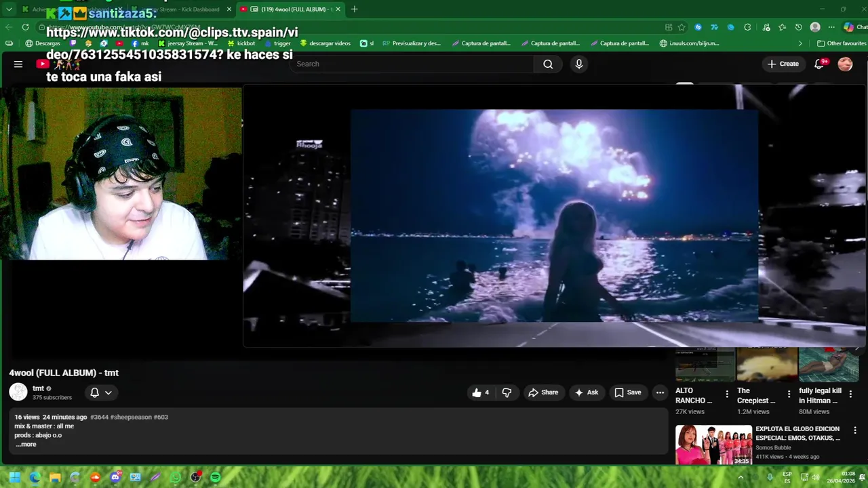The image size is (868, 488).
Task: Open volume control in system tray
Action: (x=816, y=477)
